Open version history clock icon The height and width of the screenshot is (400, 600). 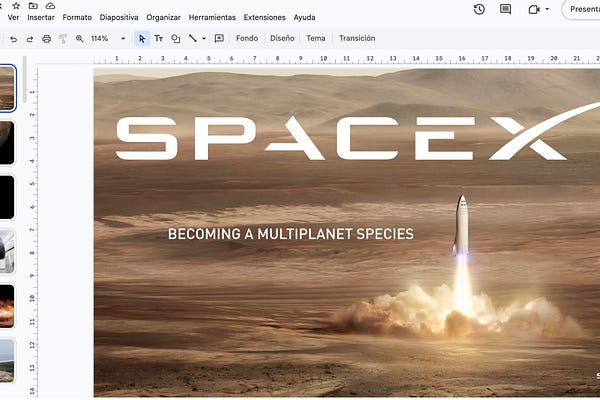479,9
